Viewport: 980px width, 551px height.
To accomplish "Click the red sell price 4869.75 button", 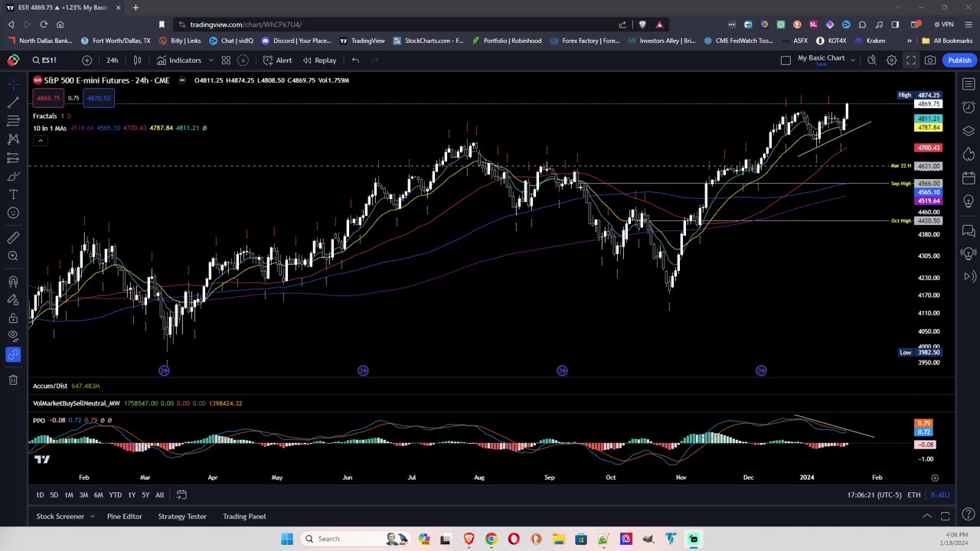I will [x=48, y=98].
